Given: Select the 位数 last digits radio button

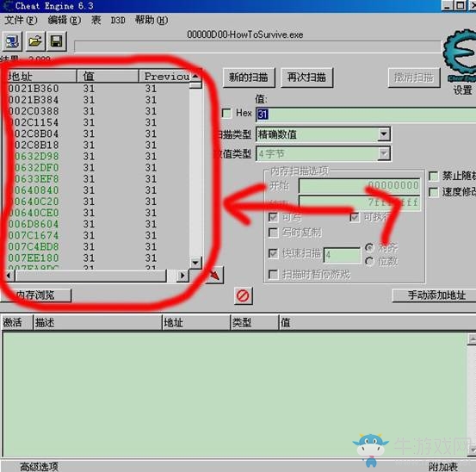Looking at the screenshot, I should pos(369,261).
